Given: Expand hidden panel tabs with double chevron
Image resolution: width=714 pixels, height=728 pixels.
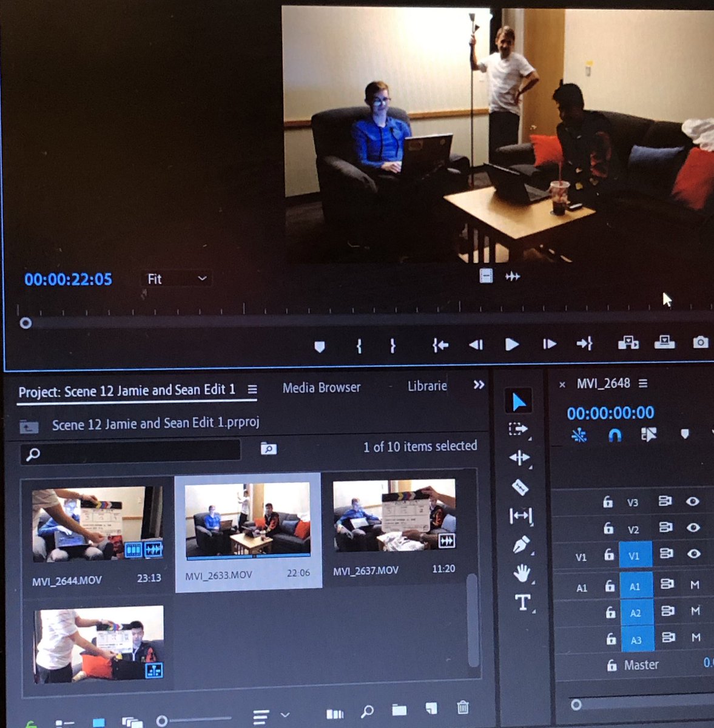Looking at the screenshot, I should pyautogui.click(x=479, y=385).
